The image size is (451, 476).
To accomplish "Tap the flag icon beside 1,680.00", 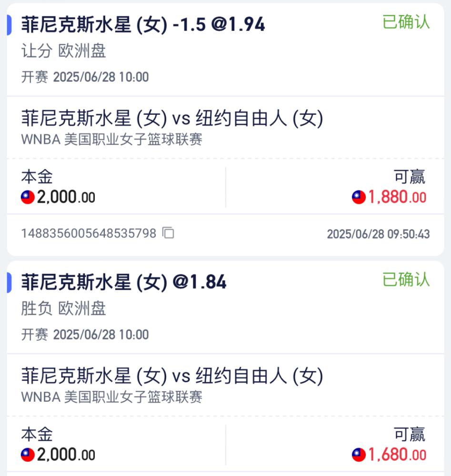I will pos(359,455).
